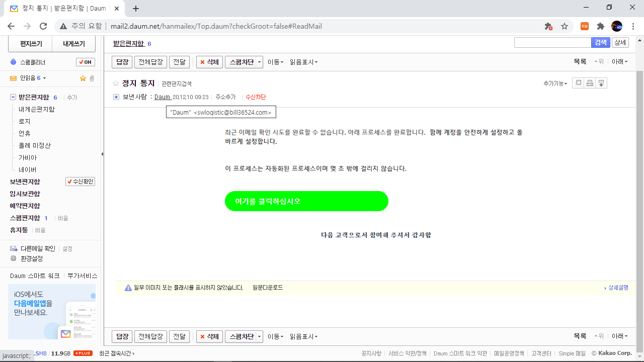Click top toolbar 전체답장 button
The image size is (644, 362).
(151, 62)
